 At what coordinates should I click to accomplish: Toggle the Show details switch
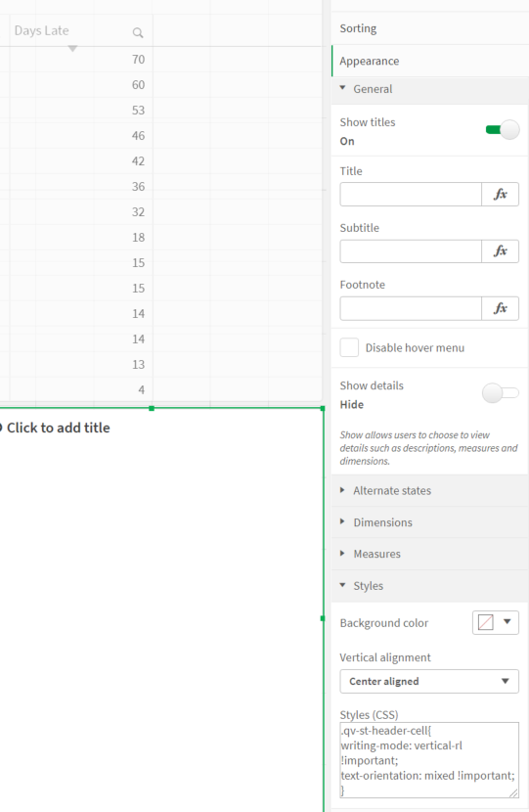(501, 393)
